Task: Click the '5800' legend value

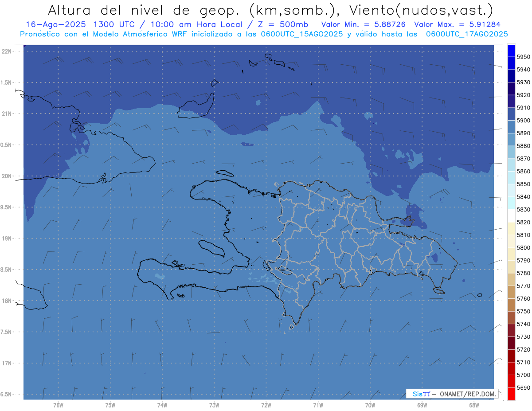Action: point(523,247)
